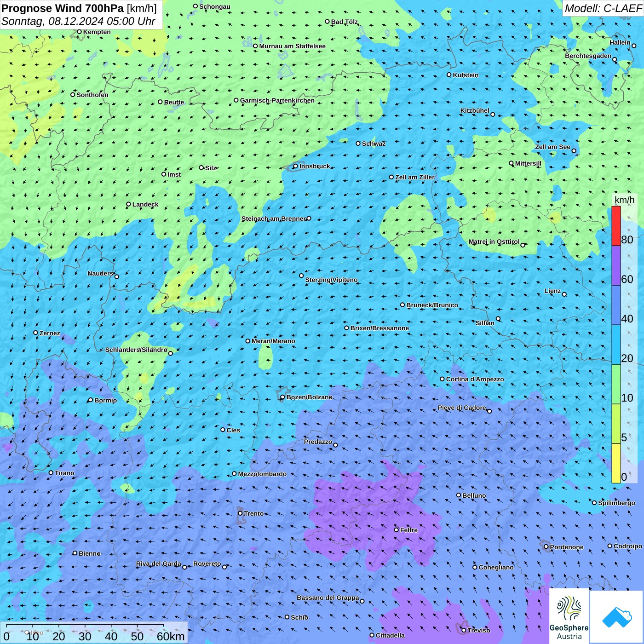Click the 'Conegliano' label
This screenshot has width=644, height=644.
[496, 567]
